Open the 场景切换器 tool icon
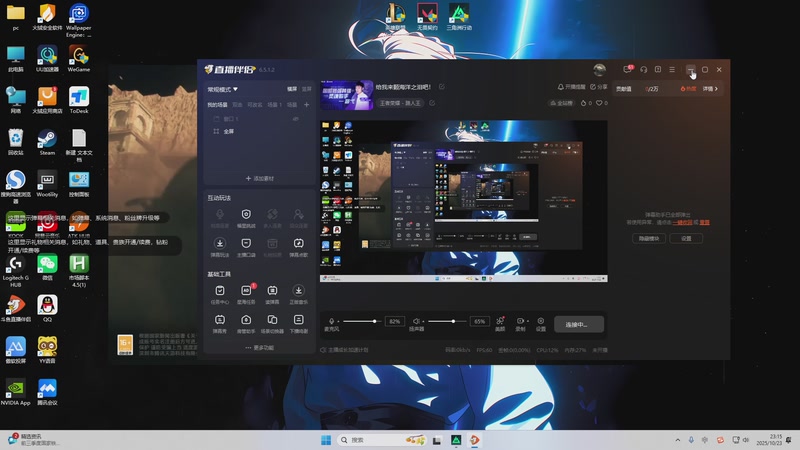 (x=272, y=319)
